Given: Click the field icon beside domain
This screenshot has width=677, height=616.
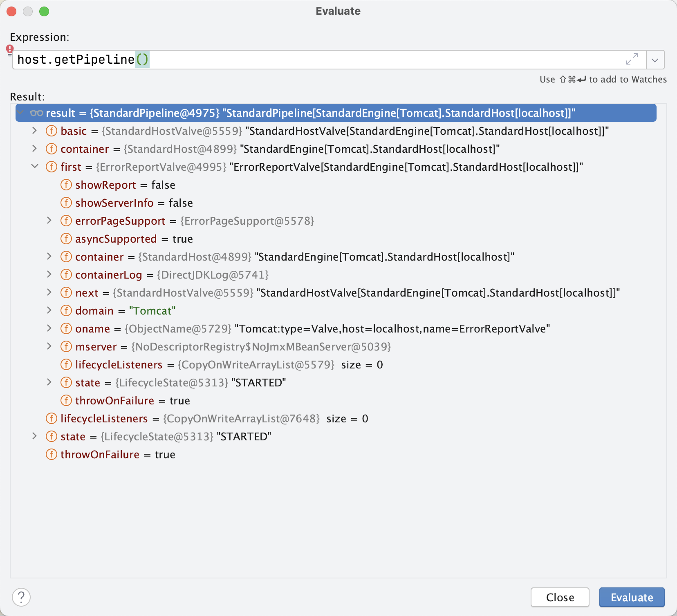Looking at the screenshot, I should (66, 311).
